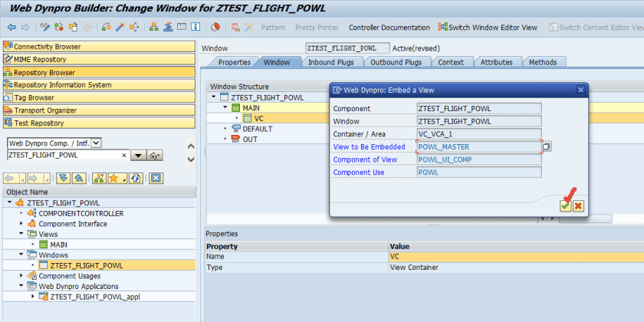Open the Transport Organizer
644x322 pixels.
[99, 110]
